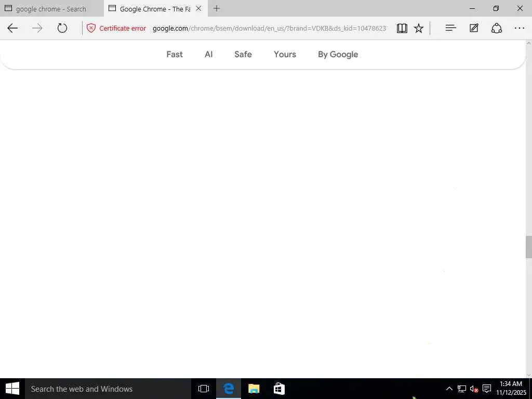Open reading view book icon
Screen dimensions: 532x399
pos(402,28)
